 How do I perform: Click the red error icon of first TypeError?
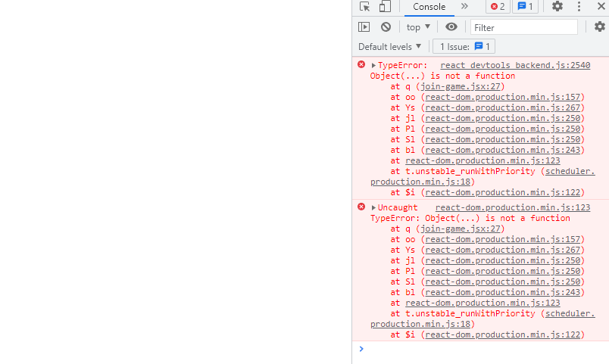point(361,64)
